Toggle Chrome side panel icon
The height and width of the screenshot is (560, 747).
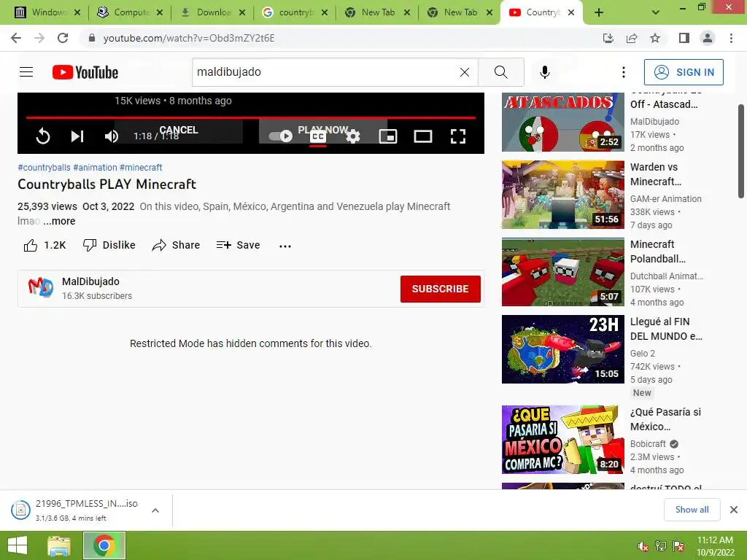tap(684, 38)
